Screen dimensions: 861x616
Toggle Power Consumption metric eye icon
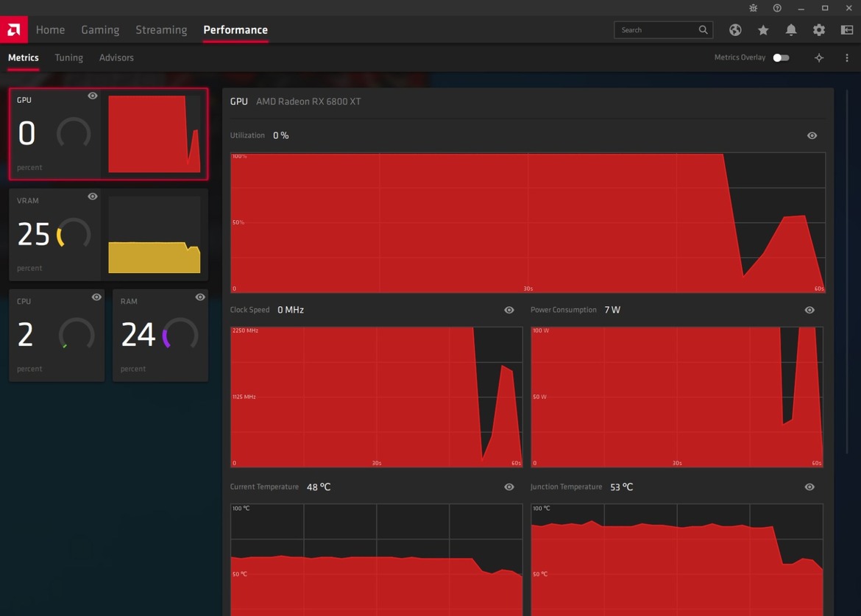809,310
